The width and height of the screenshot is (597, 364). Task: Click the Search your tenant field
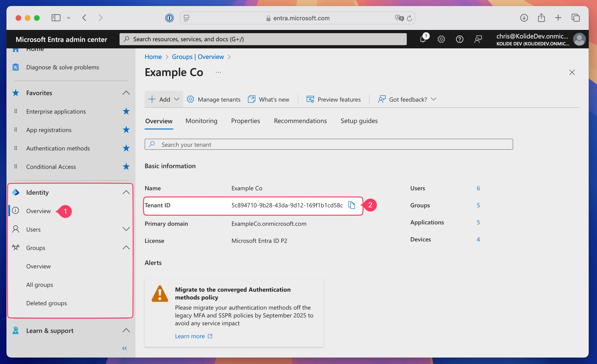coord(328,144)
